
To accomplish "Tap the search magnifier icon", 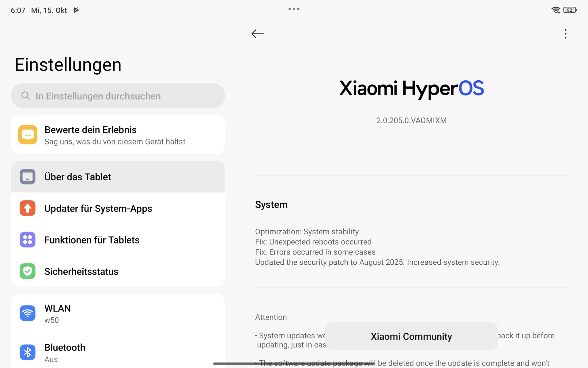I will pyautogui.click(x=25, y=96).
